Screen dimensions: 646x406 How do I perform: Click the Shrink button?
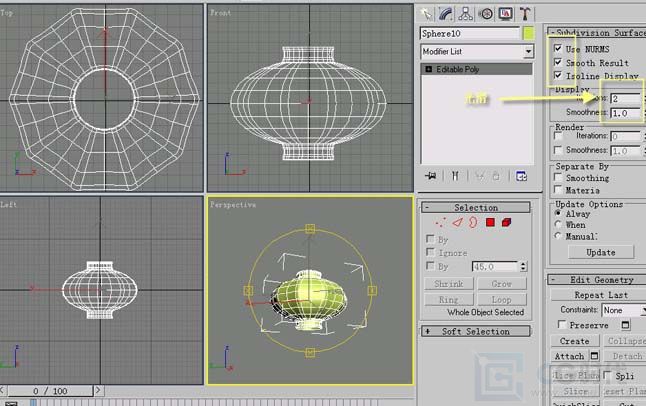(449, 284)
